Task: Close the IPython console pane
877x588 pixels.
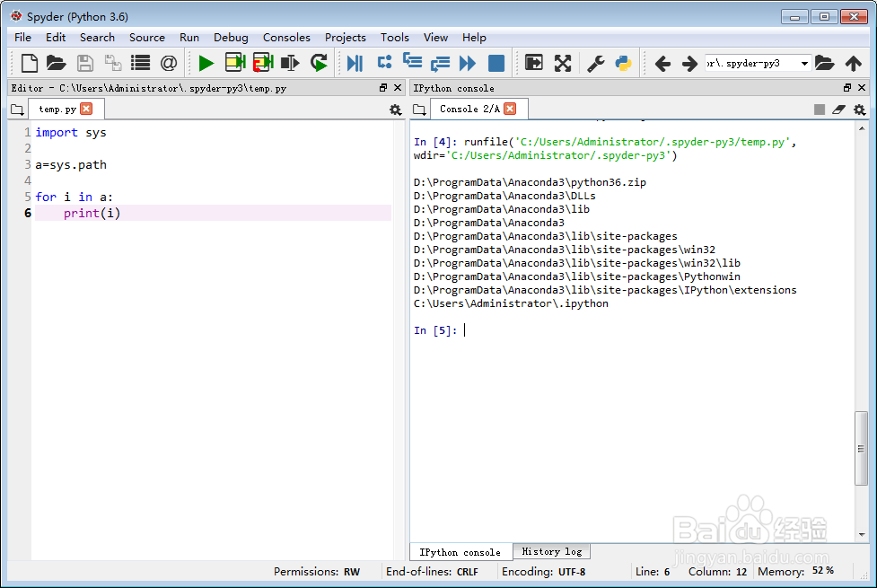Action: coord(862,88)
